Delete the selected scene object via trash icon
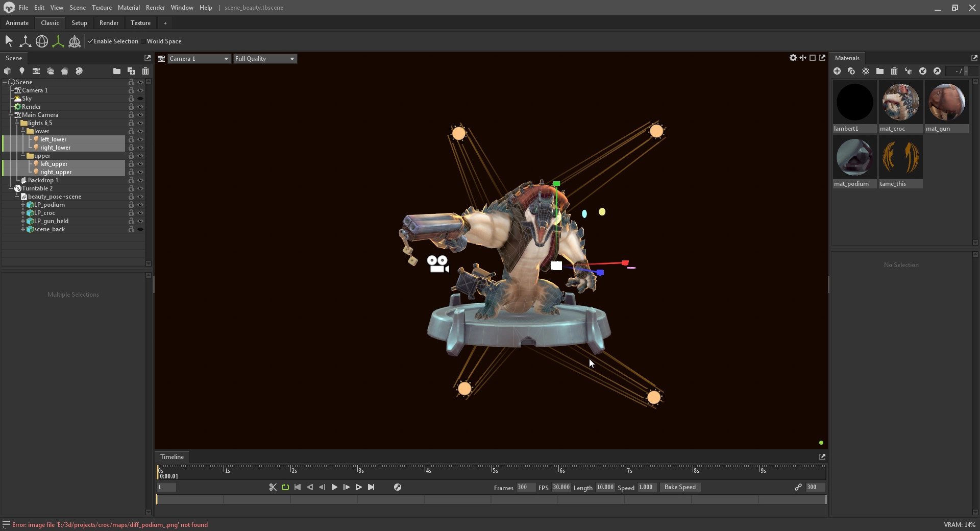The height and width of the screenshot is (531, 980). (145, 71)
